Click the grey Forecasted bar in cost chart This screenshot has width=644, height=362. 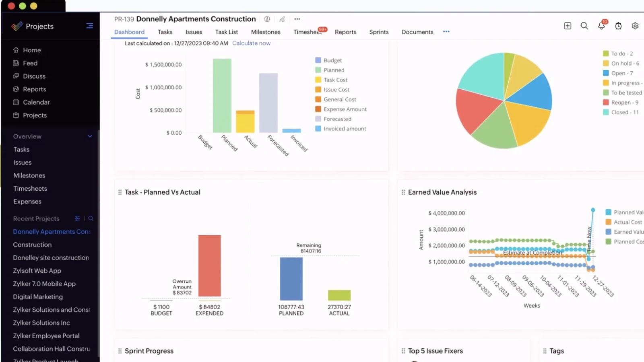268,103
